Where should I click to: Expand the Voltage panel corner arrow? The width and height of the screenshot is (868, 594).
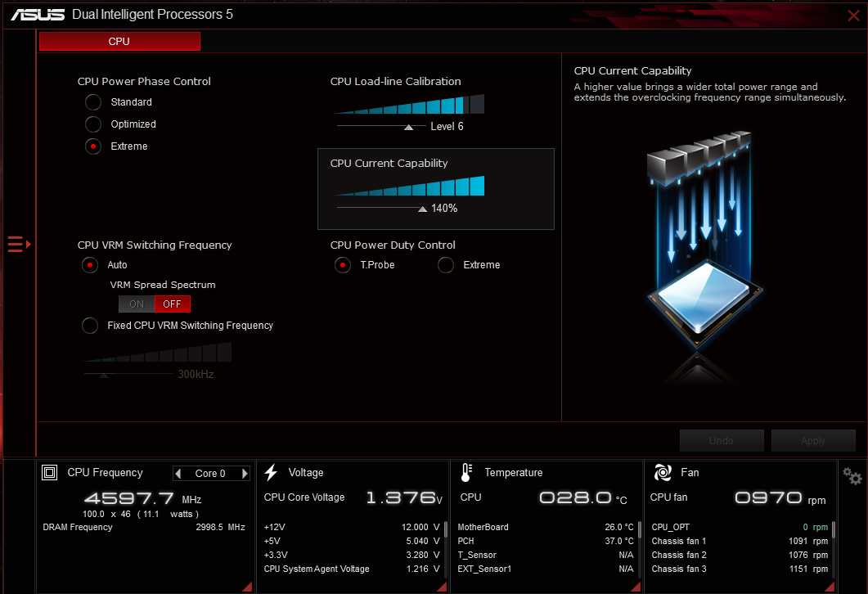(x=442, y=587)
